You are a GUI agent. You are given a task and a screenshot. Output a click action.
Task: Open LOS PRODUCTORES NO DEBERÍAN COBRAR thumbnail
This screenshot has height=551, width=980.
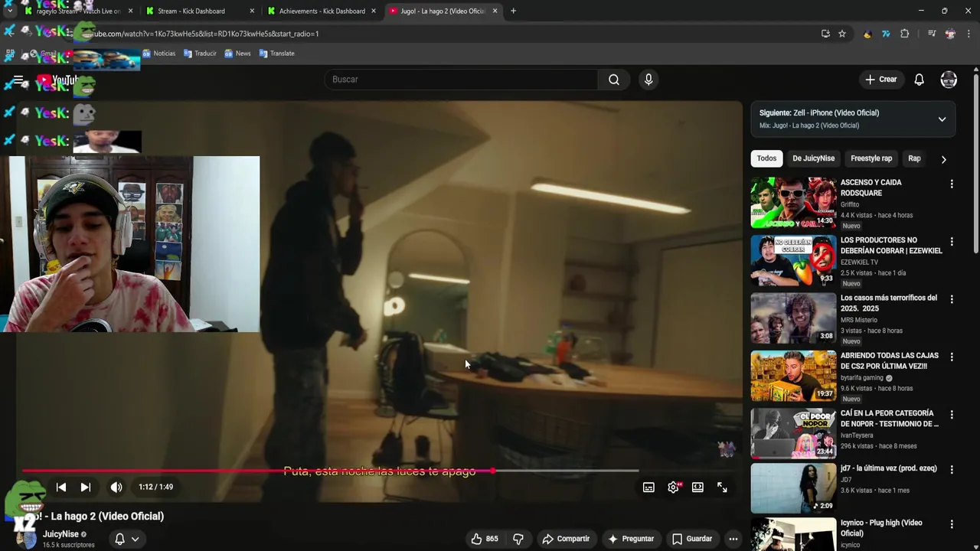[x=793, y=260]
